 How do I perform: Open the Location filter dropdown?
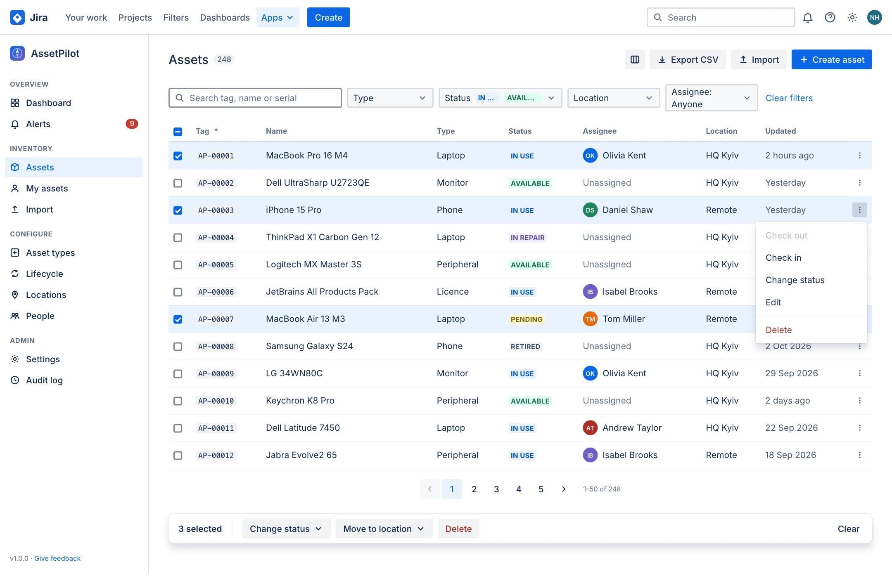pos(613,98)
